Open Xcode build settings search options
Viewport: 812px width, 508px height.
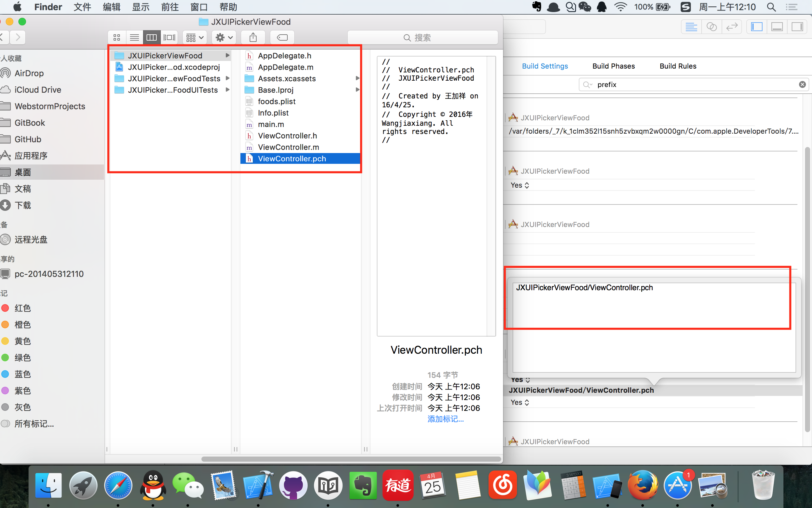tap(587, 85)
